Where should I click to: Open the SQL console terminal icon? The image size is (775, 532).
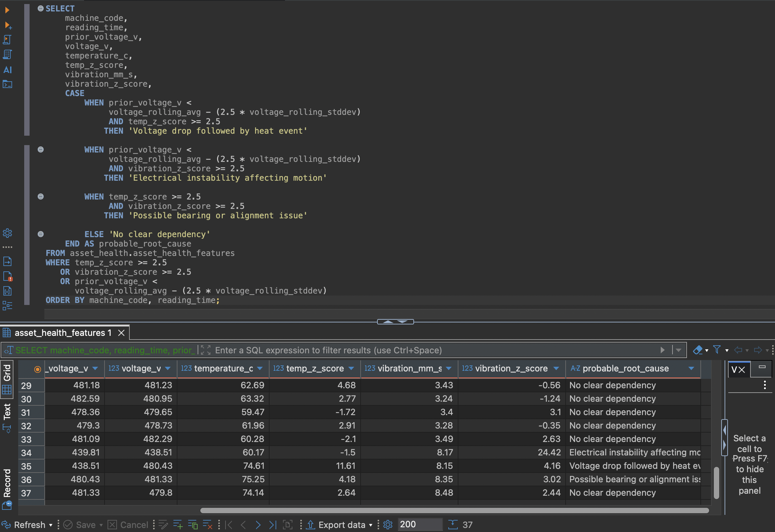click(7, 84)
